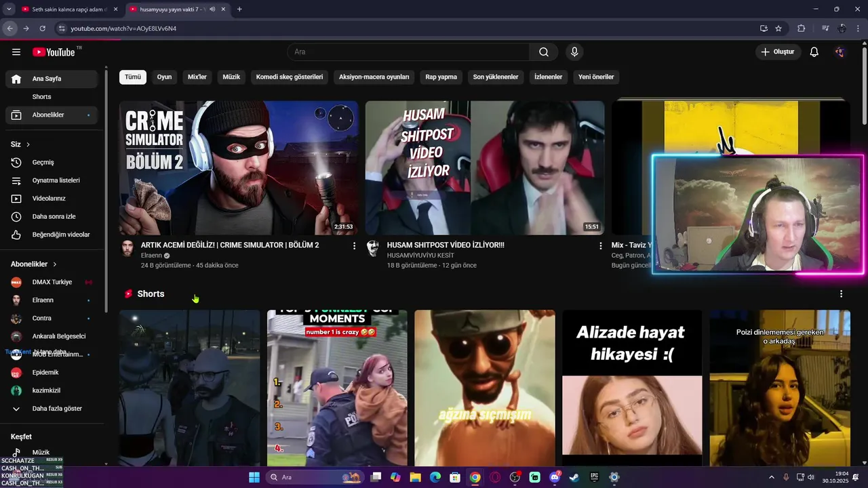Open Beğendiğim videolar list

[52, 235]
